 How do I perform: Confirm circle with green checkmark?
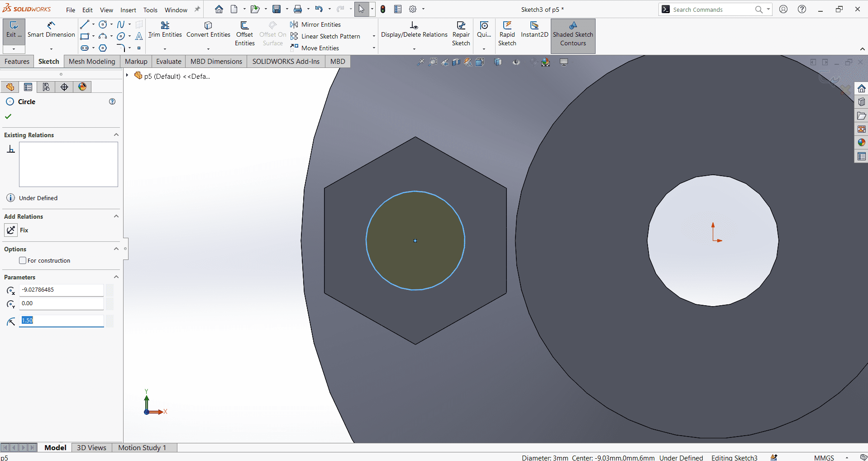(x=8, y=116)
